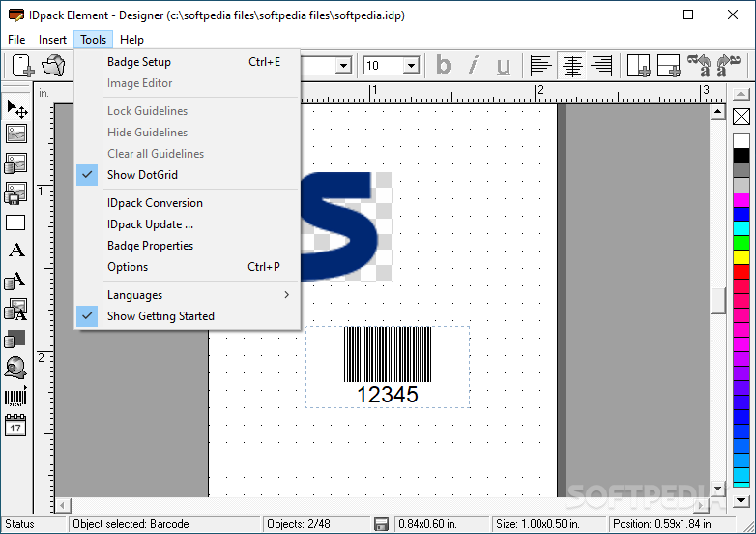Align text to the right
The width and height of the screenshot is (756, 534).
pyautogui.click(x=602, y=65)
